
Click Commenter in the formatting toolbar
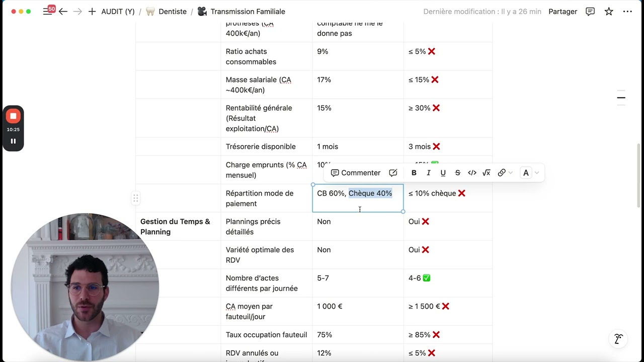(355, 173)
